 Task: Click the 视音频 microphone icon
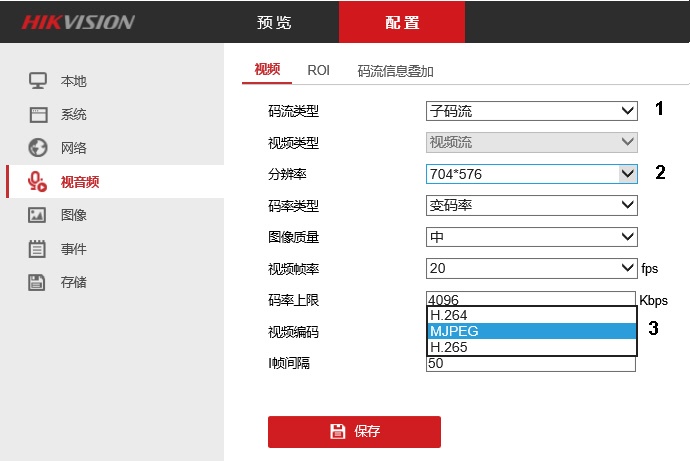click(38, 182)
